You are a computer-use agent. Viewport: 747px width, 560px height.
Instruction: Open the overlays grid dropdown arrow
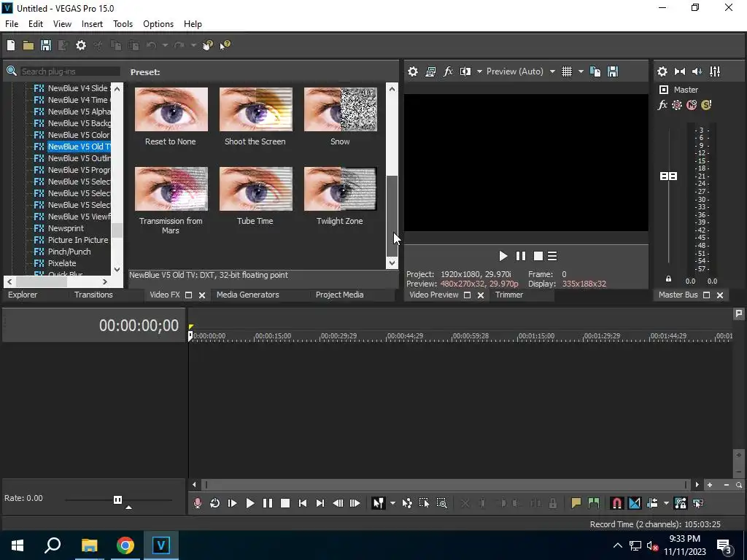pyautogui.click(x=581, y=71)
